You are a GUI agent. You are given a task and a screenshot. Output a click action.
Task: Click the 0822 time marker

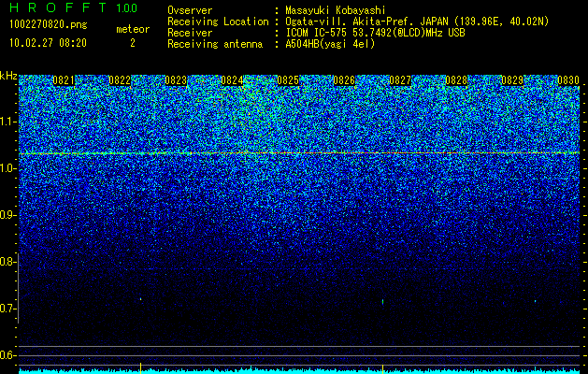tap(120, 80)
